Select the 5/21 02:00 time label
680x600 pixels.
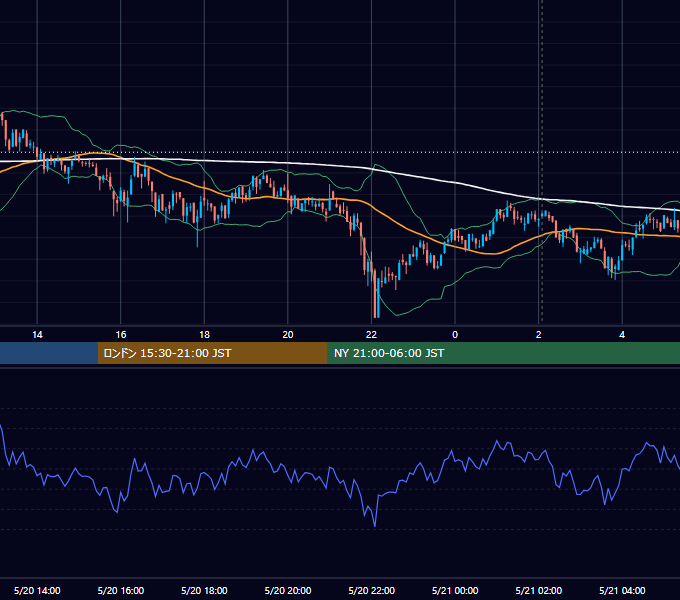pos(539,590)
